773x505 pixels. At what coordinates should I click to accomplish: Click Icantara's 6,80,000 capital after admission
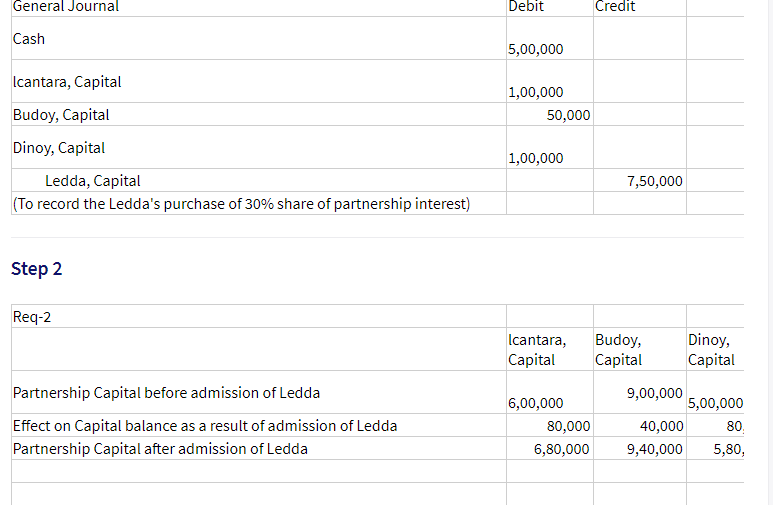(561, 449)
